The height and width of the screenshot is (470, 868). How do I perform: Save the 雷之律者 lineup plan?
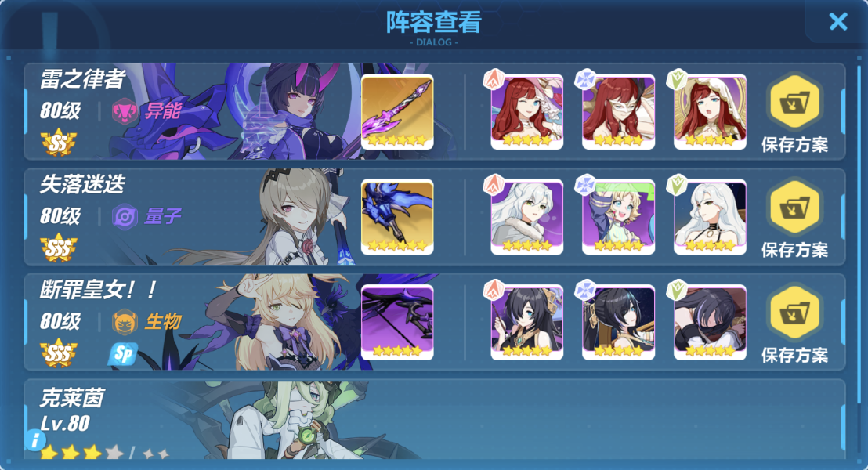pos(794,114)
